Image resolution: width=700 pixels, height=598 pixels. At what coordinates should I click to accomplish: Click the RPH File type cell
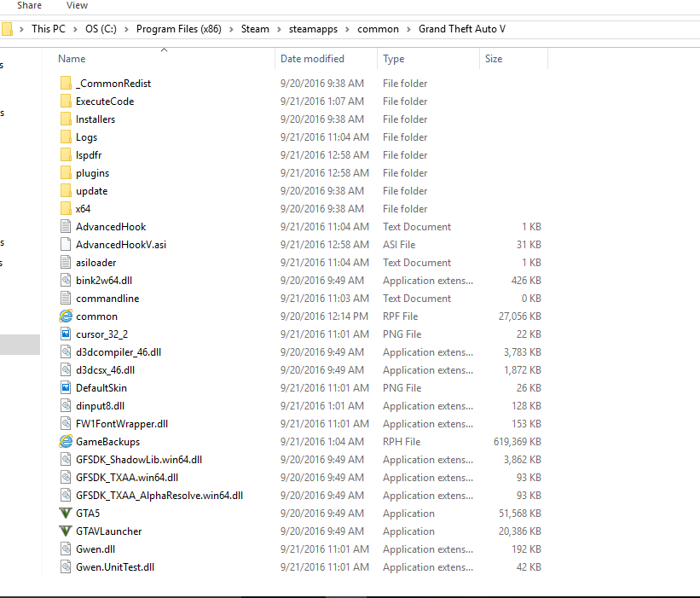402,442
